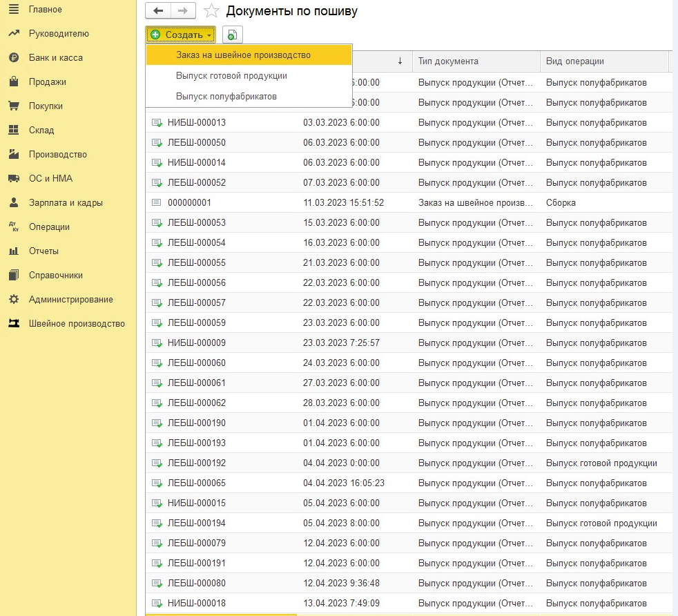678x616 pixels.
Task: Click Выпуск готовой продукции cell of ЛЕБШ-000194
Action: click(601, 523)
